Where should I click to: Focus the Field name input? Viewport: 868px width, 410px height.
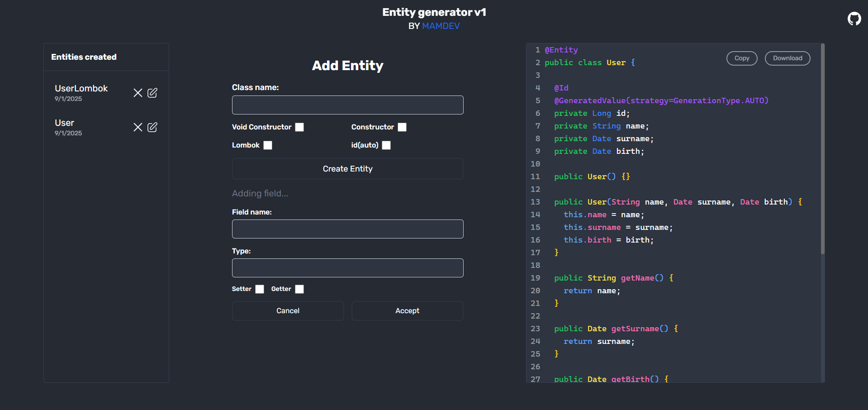(x=347, y=229)
